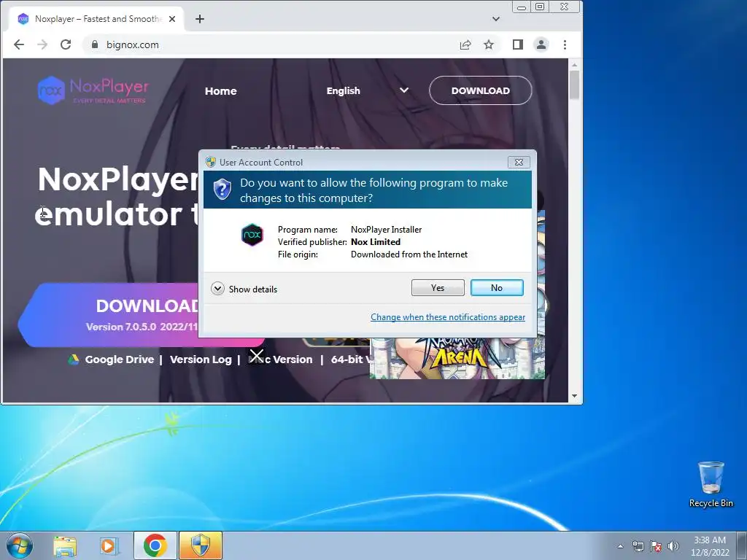Click the Nox installer icon in dialog
This screenshot has width=747, height=560.
click(252, 234)
